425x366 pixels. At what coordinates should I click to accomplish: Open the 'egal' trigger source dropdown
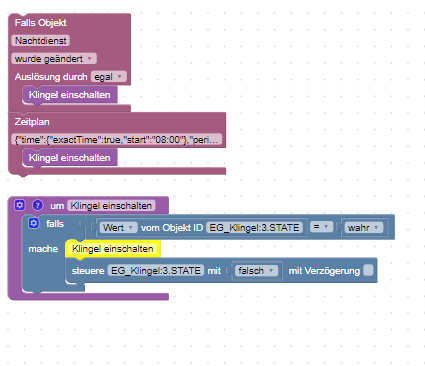pos(108,77)
